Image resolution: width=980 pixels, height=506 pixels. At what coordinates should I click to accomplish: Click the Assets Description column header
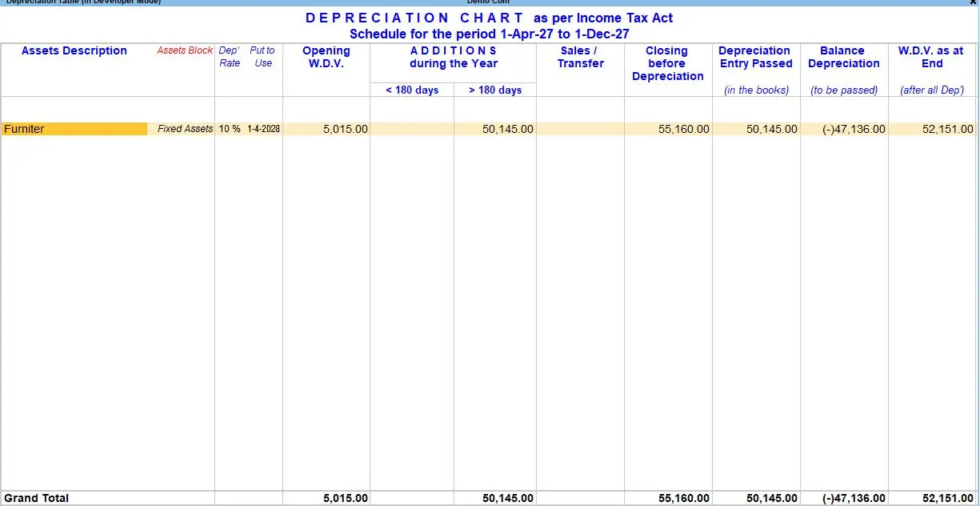(x=74, y=50)
